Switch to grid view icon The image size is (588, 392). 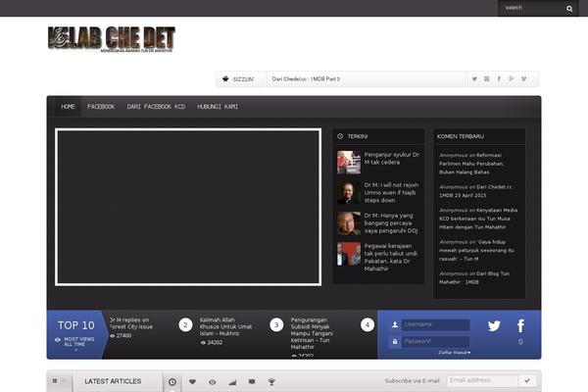point(55,381)
